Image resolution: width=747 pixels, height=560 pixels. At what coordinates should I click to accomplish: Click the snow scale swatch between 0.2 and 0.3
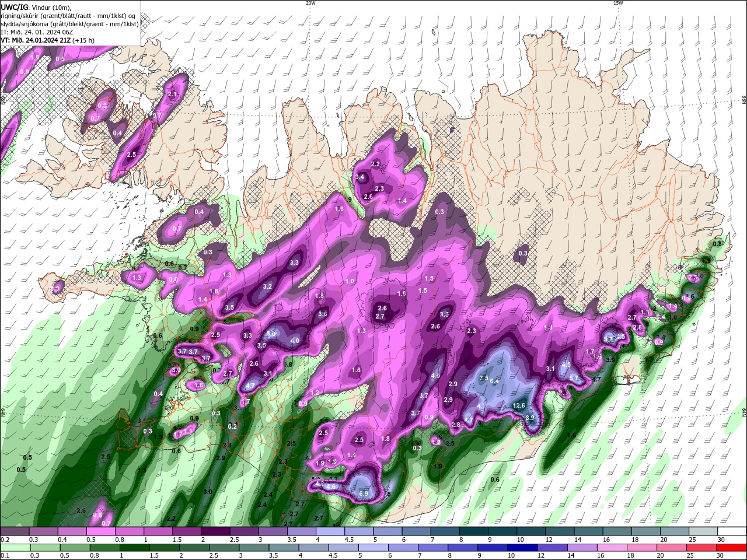coord(15,531)
